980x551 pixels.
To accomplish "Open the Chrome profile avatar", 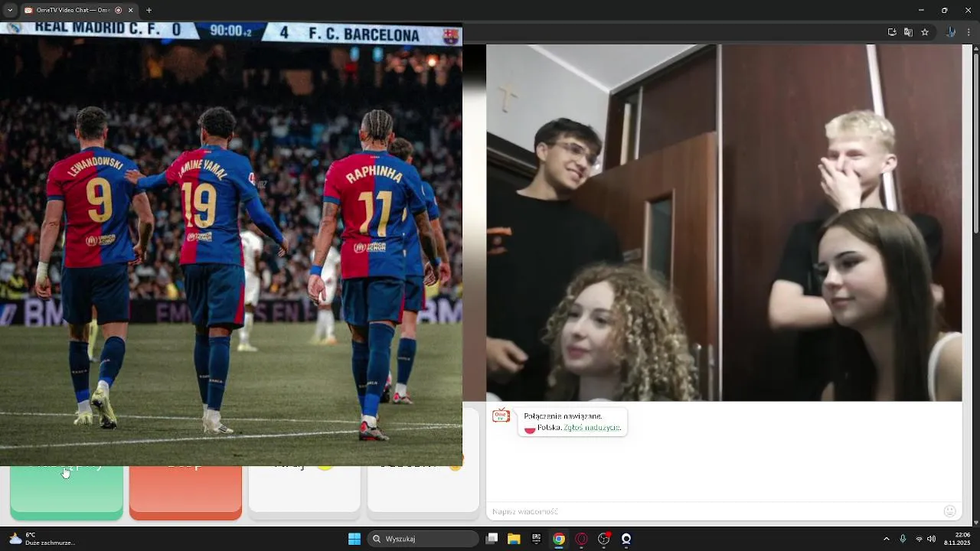I will click(951, 32).
